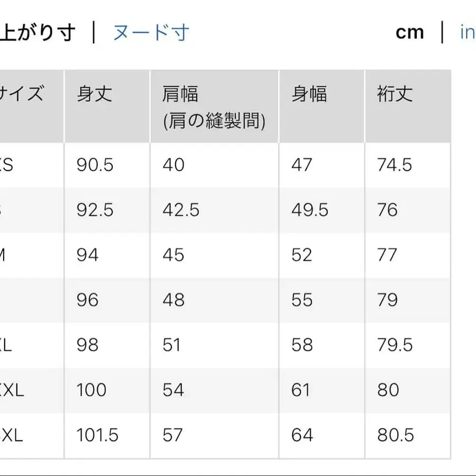The width and height of the screenshot is (476, 476).
Task: Select the XS size row
Action: point(7,165)
